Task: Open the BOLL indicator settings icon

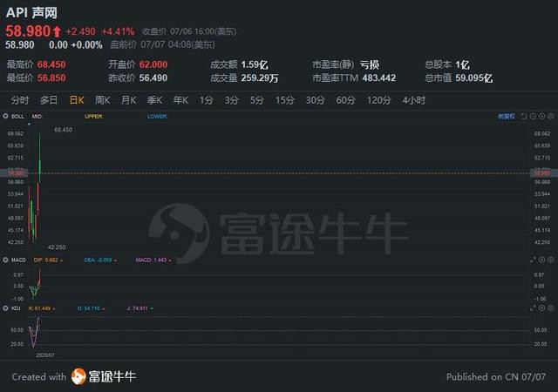Action: pyautogui.click(x=5, y=116)
